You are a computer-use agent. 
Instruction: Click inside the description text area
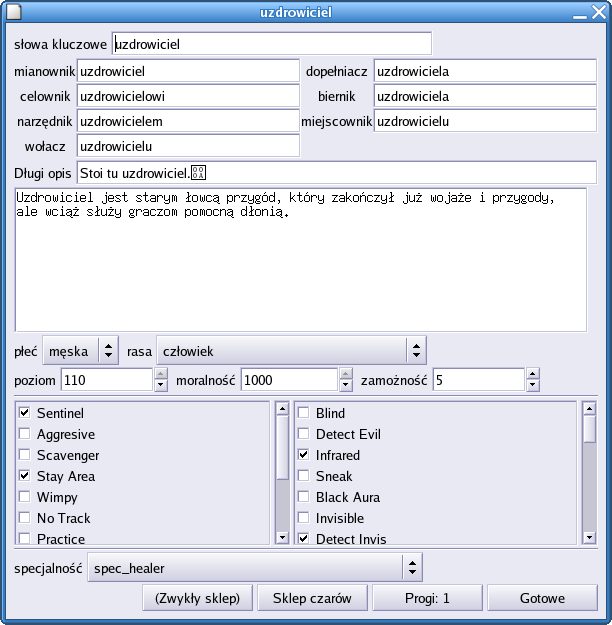301,259
